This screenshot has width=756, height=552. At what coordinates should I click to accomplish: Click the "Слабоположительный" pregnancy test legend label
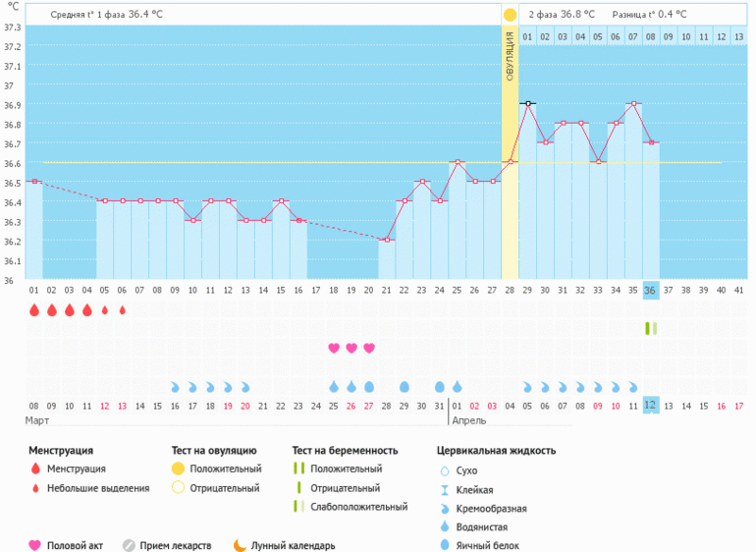click(x=358, y=507)
